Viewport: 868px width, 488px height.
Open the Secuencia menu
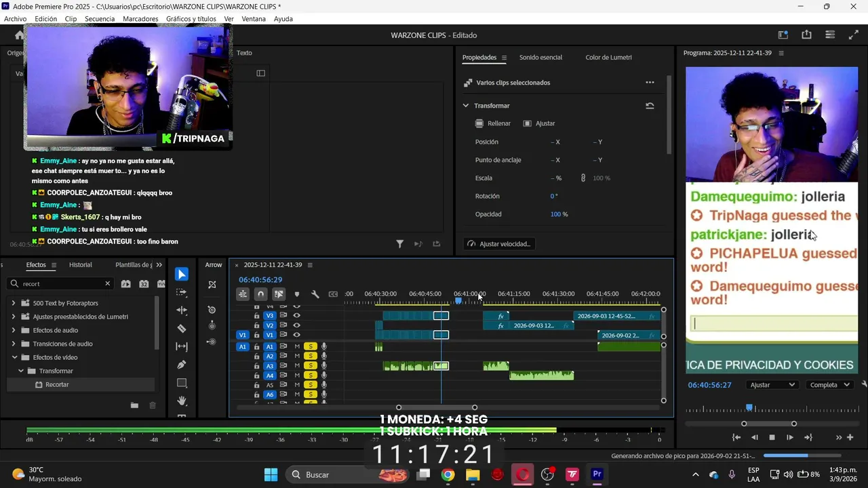(100, 19)
